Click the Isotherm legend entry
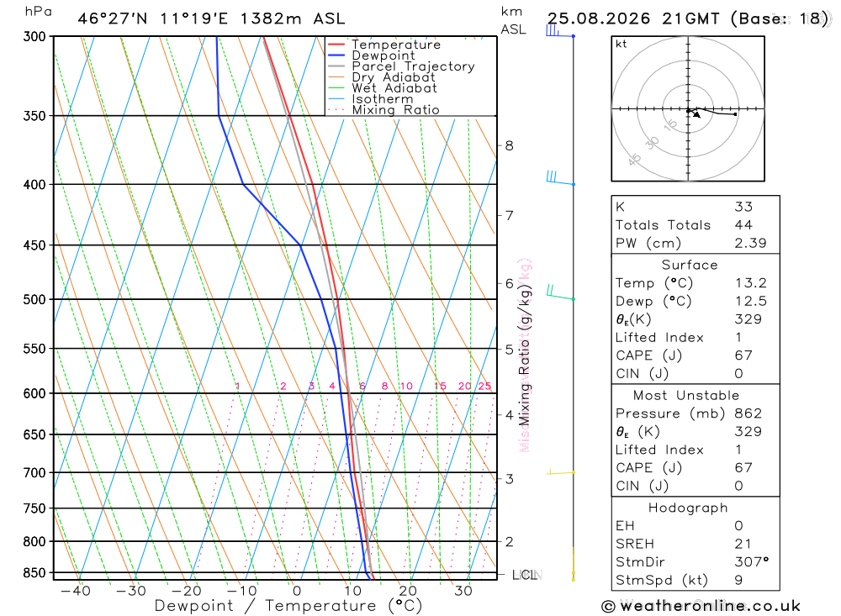Image resolution: width=841 pixels, height=616 pixels. [370, 98]
